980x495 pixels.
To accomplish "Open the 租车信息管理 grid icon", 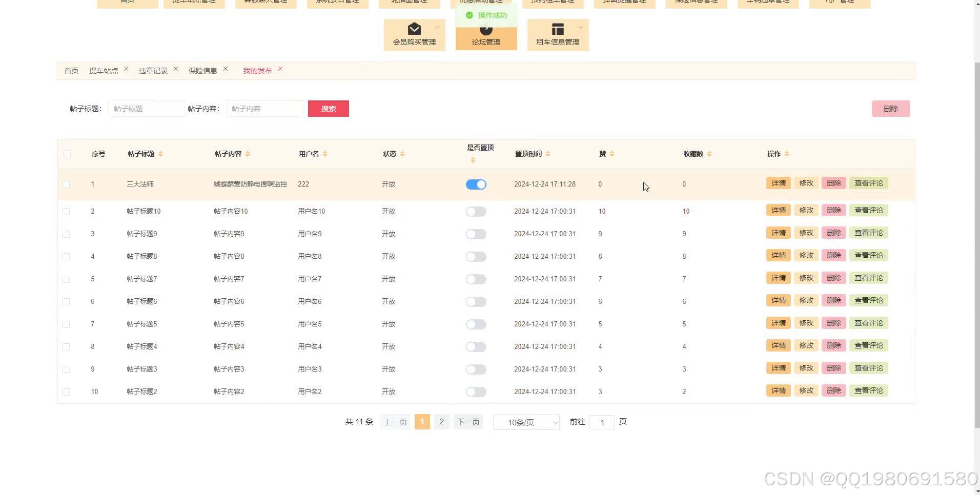I will [x=558, y=28].
